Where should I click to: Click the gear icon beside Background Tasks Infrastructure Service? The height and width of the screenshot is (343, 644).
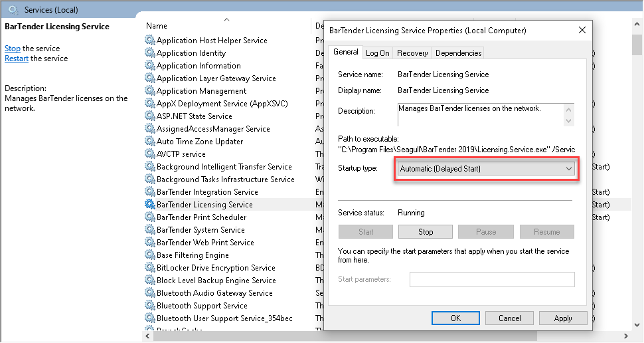(149, 179)
